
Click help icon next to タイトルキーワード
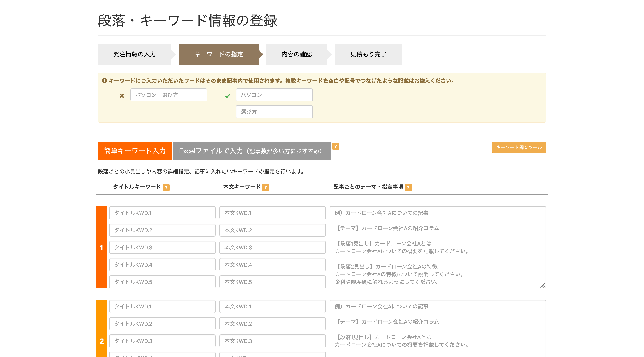[x=166, y=187]
